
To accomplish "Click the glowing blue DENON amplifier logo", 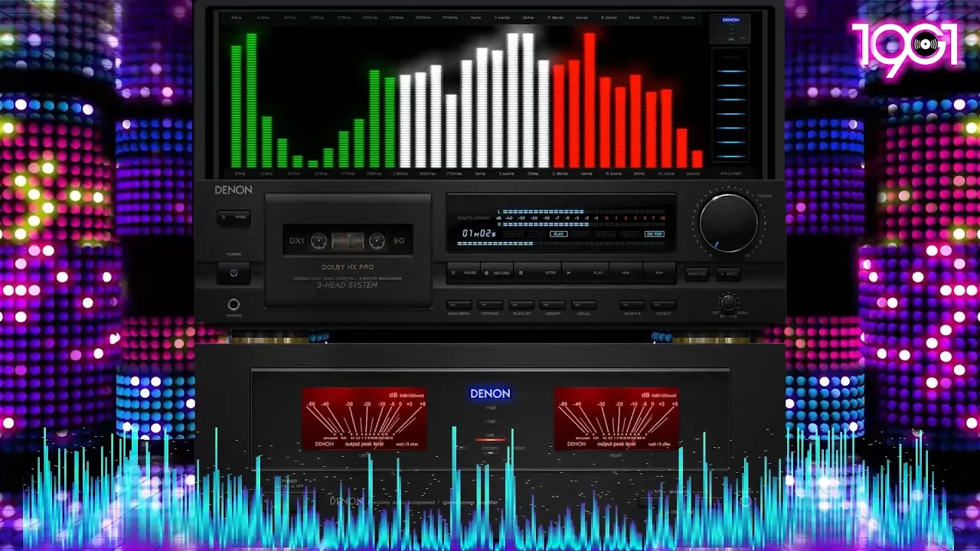I will click(490, 393).
